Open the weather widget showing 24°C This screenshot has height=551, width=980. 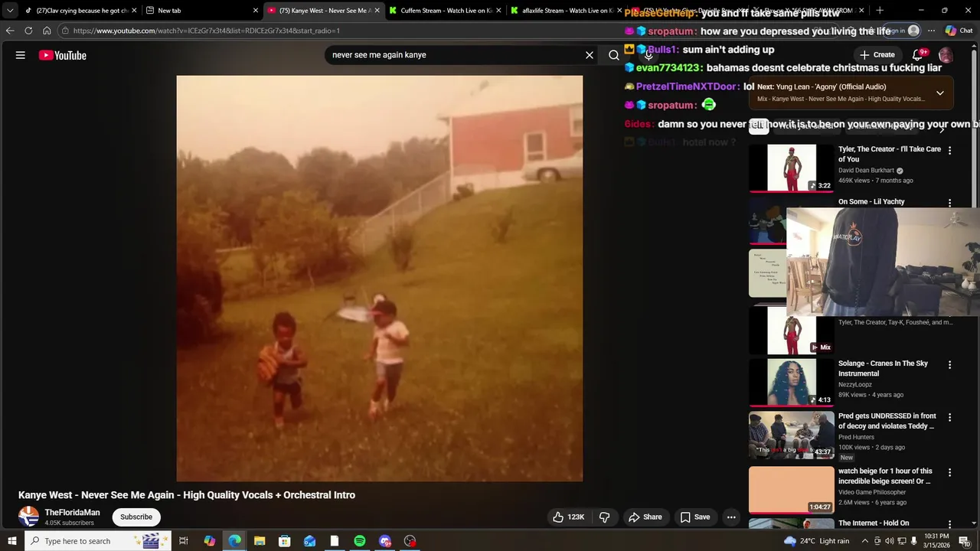816,541
